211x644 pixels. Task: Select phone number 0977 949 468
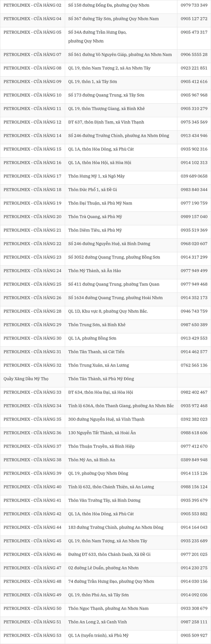pyautogui.click(x=194, y=284)
